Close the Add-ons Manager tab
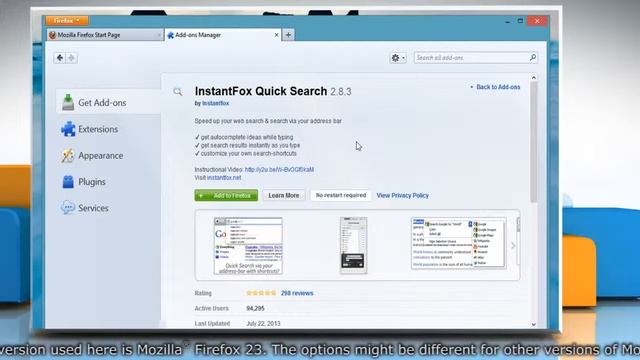 (276, 35)
